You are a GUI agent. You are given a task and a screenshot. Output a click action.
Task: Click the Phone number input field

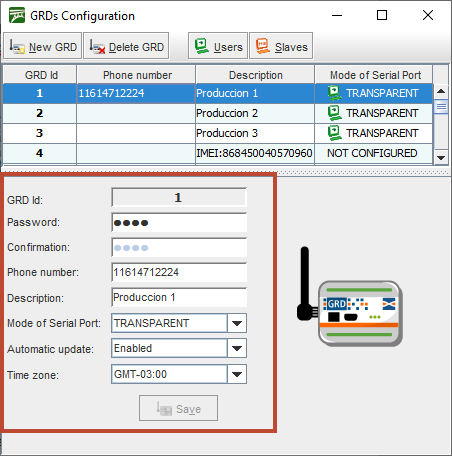pos(179,272)
